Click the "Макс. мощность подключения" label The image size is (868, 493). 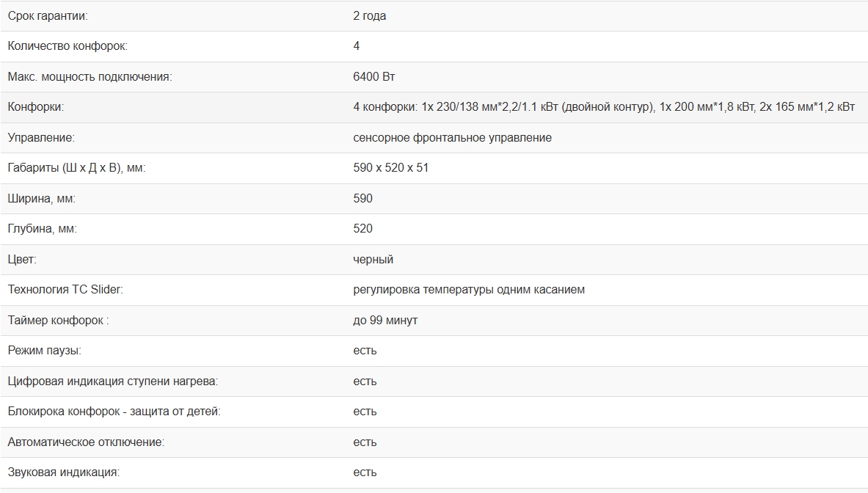pos(90,76)
